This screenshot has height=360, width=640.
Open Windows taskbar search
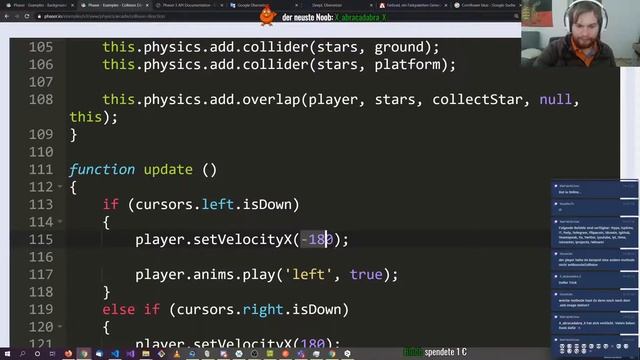pyautogui.click(x=22, y=353)
